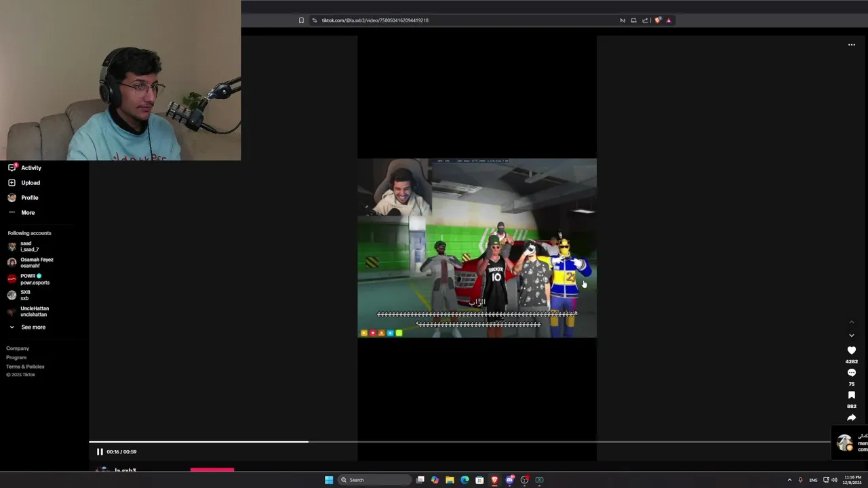Open the Windows Start menu
Image resolution: width=868 pixels, height=488 pixels.
click(x=329, y=480)
